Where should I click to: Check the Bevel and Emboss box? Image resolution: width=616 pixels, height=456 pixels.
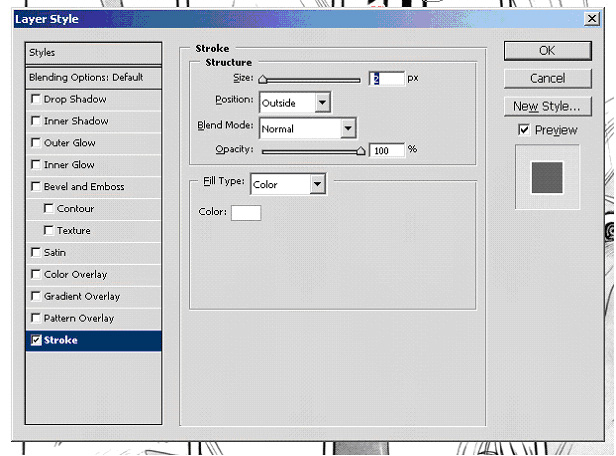(36, 187)
